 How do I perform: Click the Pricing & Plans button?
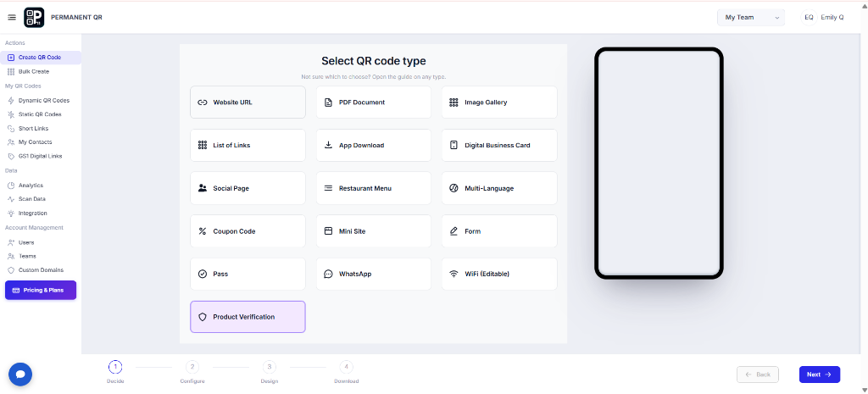coord(41,290)
